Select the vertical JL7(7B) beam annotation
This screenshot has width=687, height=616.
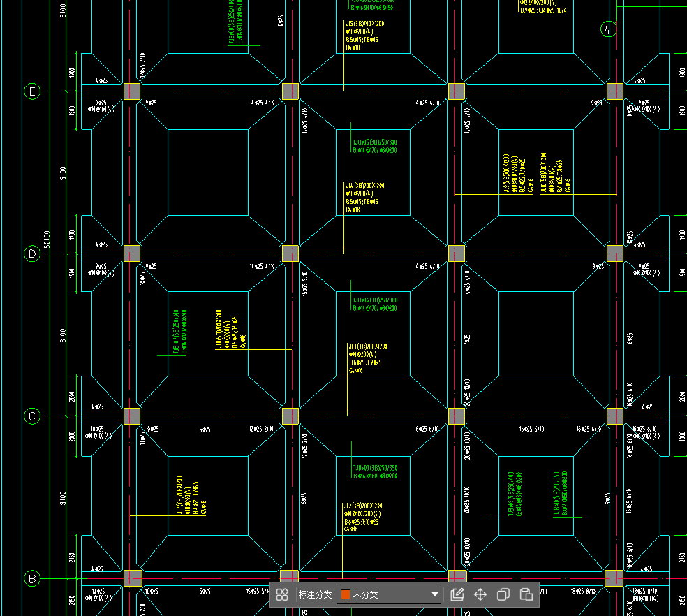(191, 495)
